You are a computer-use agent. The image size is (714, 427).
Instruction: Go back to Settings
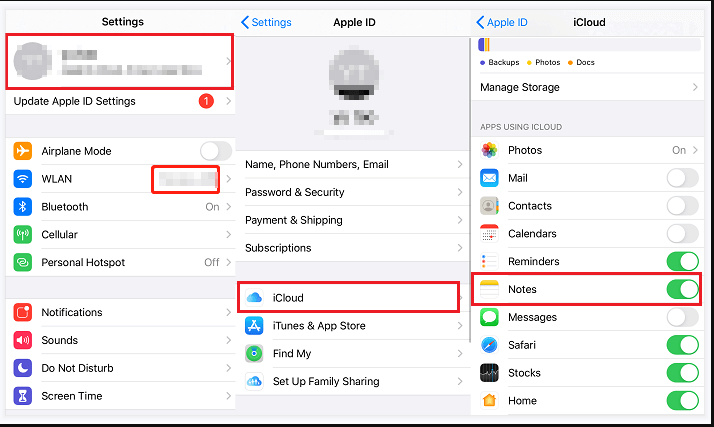pos(266,22)
